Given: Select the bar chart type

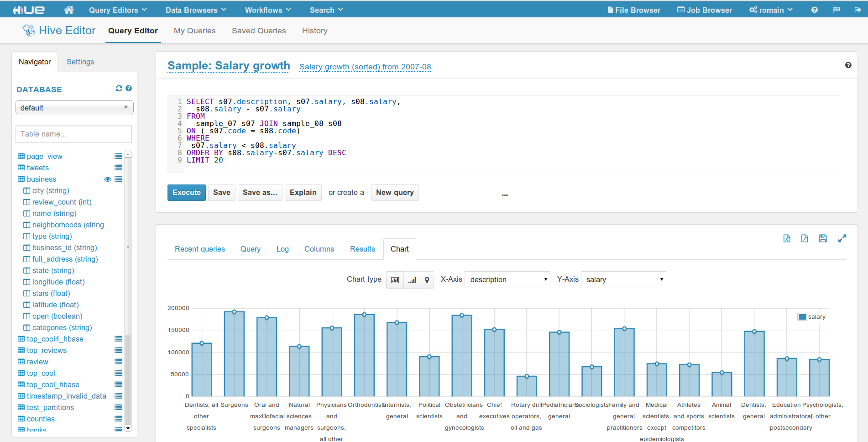Looking at the screenshot, I should click(395, 280).
